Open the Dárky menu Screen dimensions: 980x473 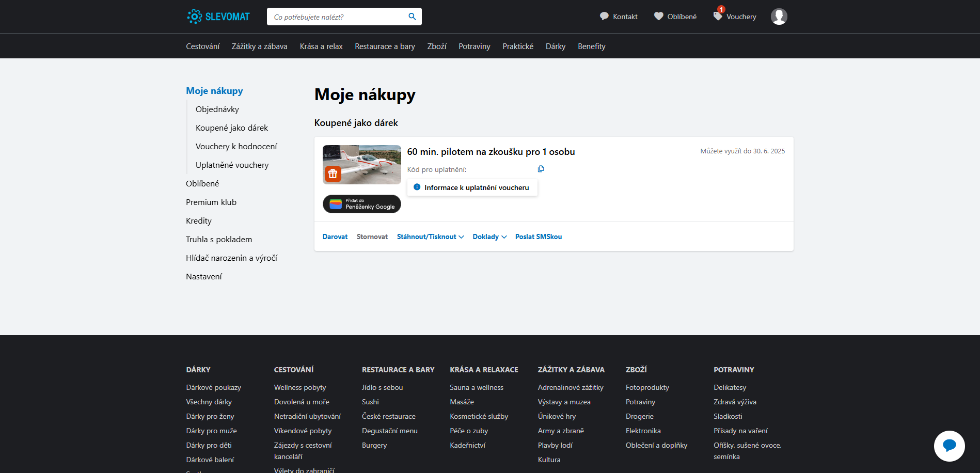(x=556, y=46)
